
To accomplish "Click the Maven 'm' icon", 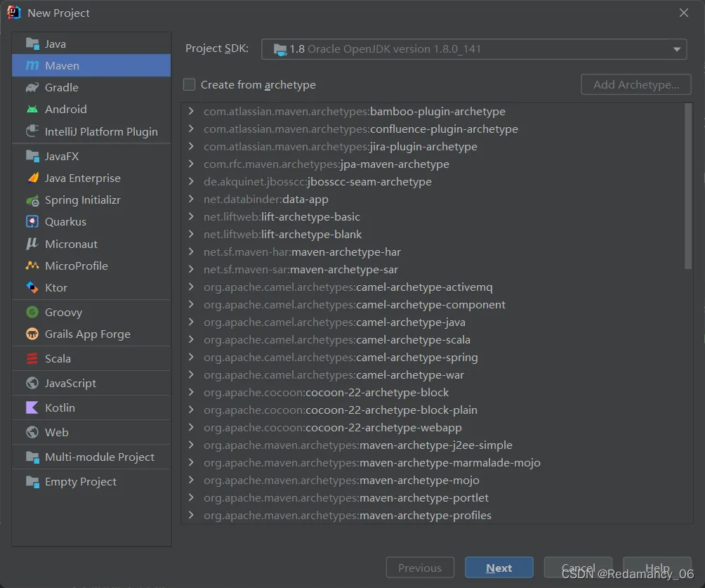I will (x=32, y=65).
